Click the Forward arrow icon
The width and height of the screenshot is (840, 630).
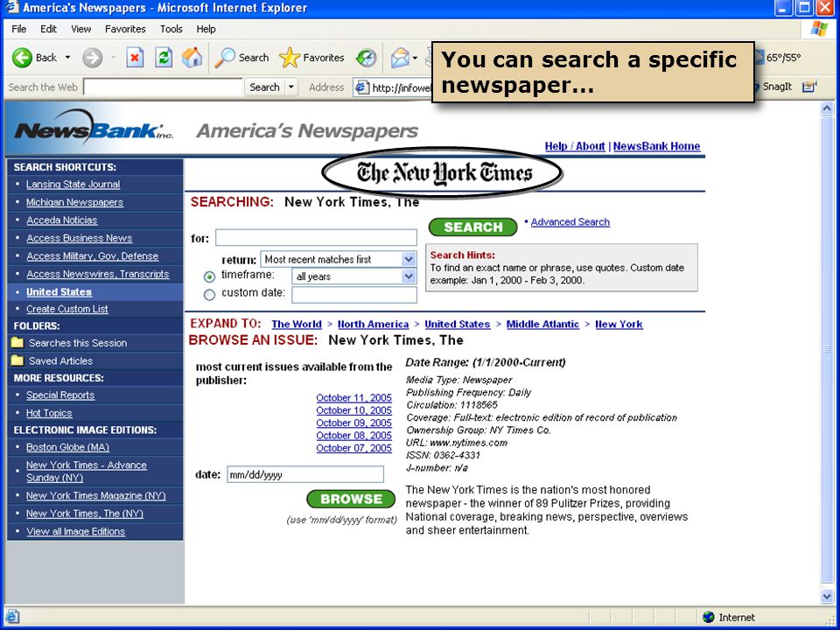[x=92, y=58]
